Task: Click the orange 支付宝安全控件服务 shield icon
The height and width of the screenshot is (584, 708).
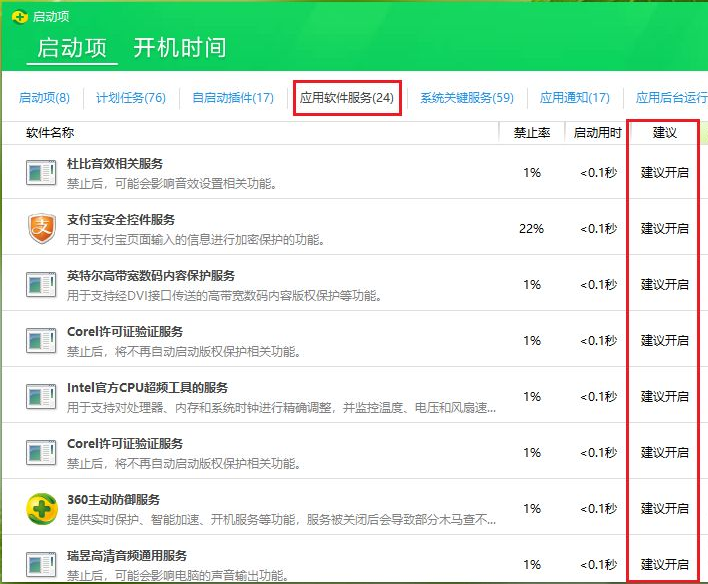Action: click(x=42, y=229)
